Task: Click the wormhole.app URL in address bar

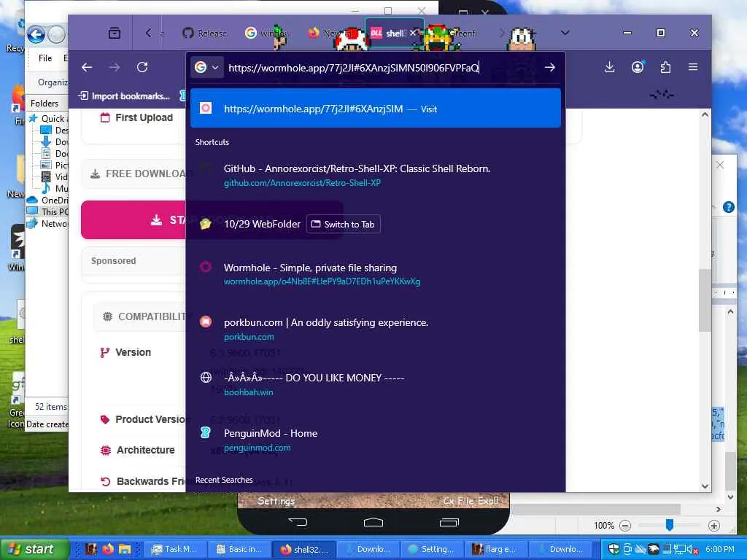Action: tap(354, 68)
